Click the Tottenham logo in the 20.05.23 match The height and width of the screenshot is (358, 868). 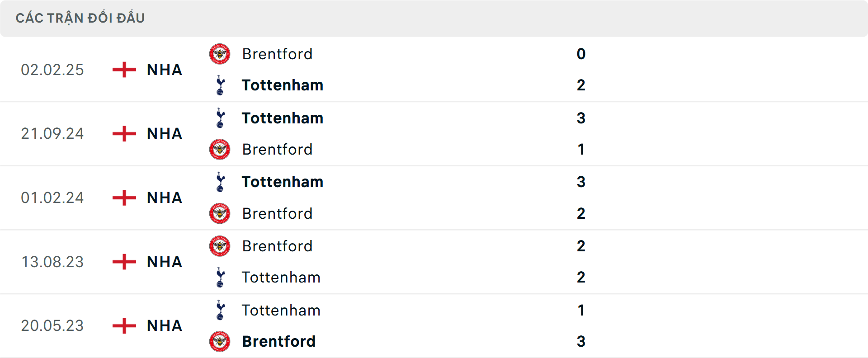pyautogui.click(x=219, y=310)
